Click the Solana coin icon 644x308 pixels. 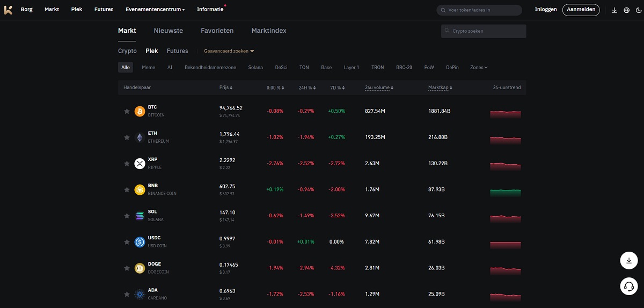[x=140, y=216]
